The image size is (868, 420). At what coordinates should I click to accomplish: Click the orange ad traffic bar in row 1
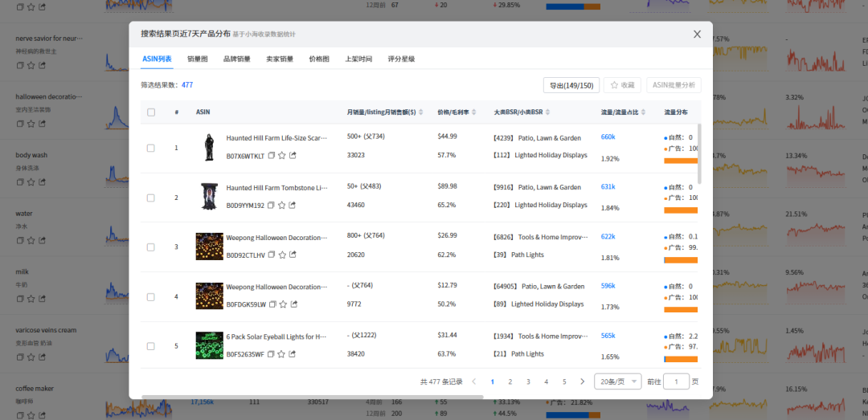point(681,161)
